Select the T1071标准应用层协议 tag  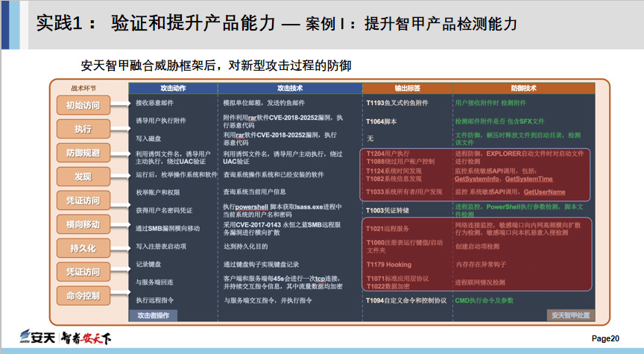tap(397, 279)
